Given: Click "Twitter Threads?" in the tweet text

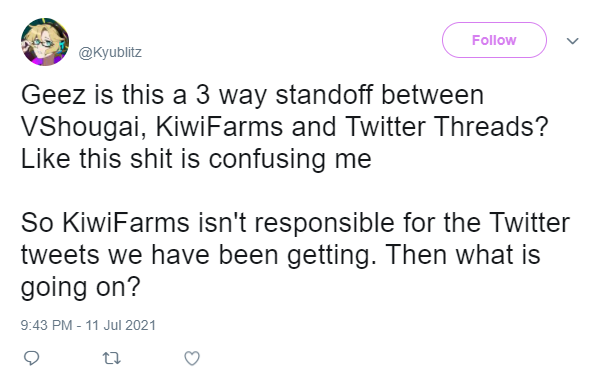Looking at the screenshot, I should [x=446, y=126].
